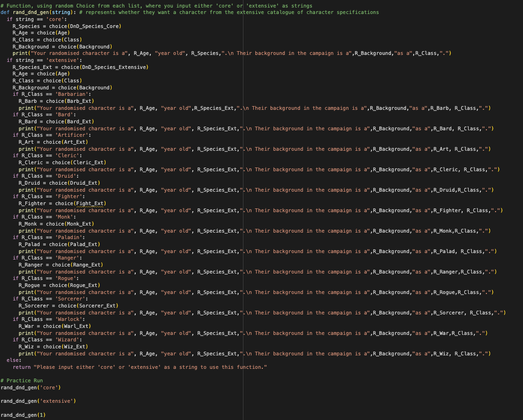Click the rand_dnd_gen('core') call line
The height and width of the screenshot is (420, 523).
[31, 388]
